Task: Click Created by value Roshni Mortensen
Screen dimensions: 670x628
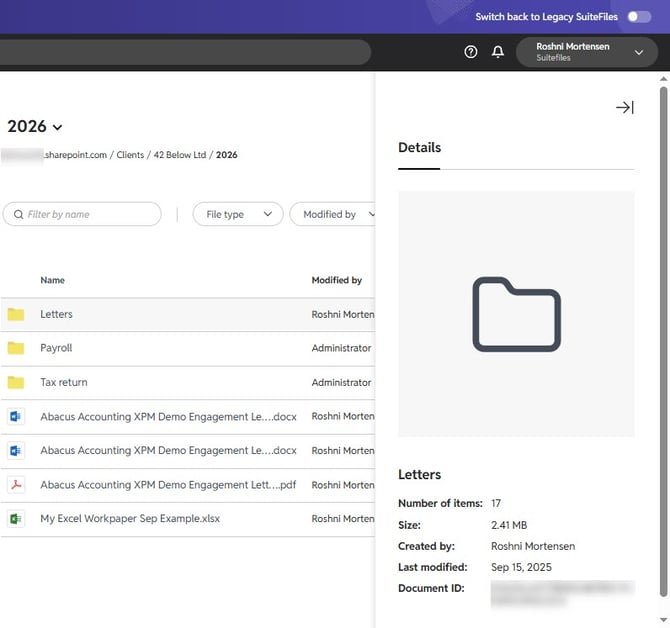Action: click(x=533, y=546)
